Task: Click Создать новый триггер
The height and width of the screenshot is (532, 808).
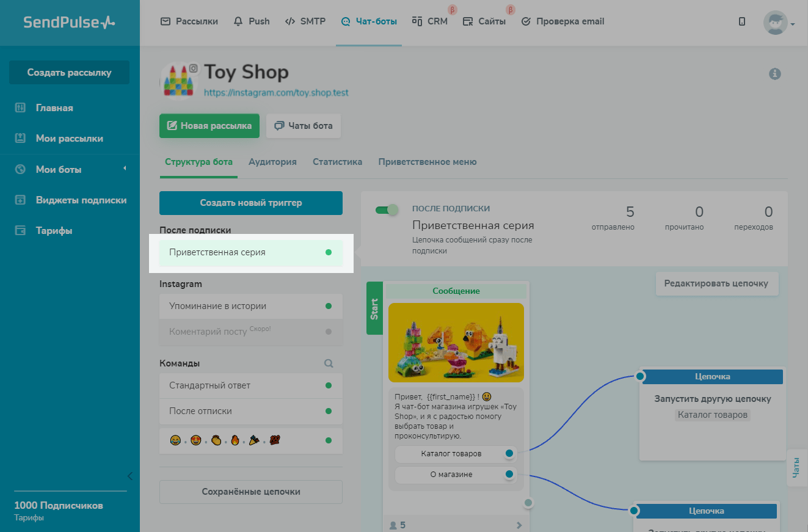Action: 251,203
